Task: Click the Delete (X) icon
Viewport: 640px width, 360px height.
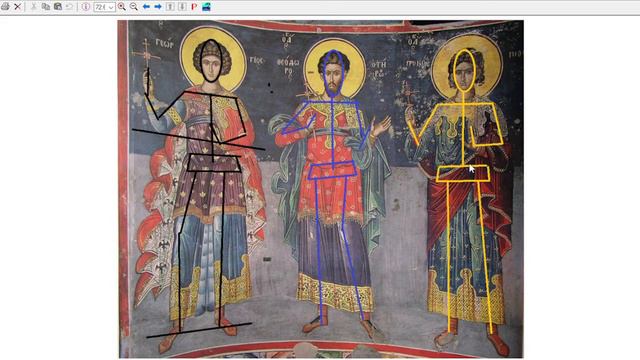Action: 18,7
